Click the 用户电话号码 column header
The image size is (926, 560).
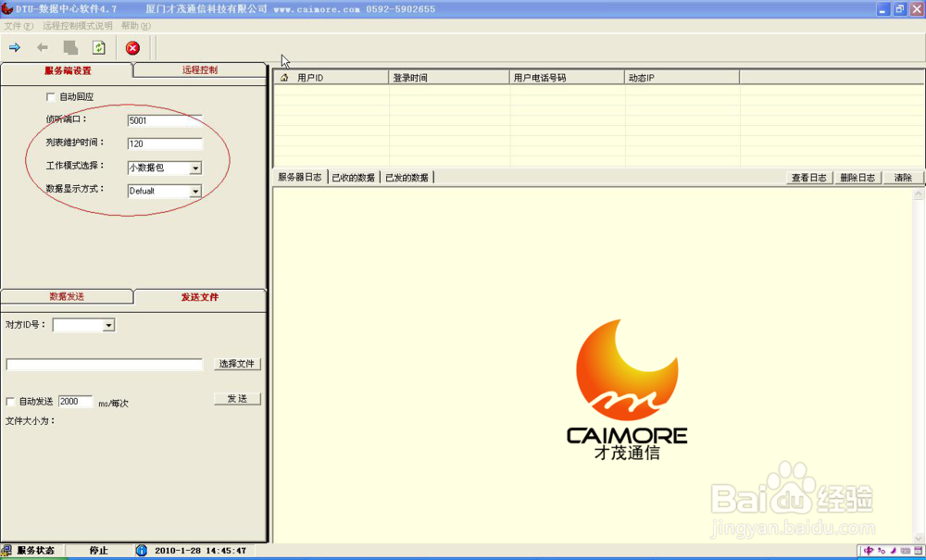[x=567, y=78]
